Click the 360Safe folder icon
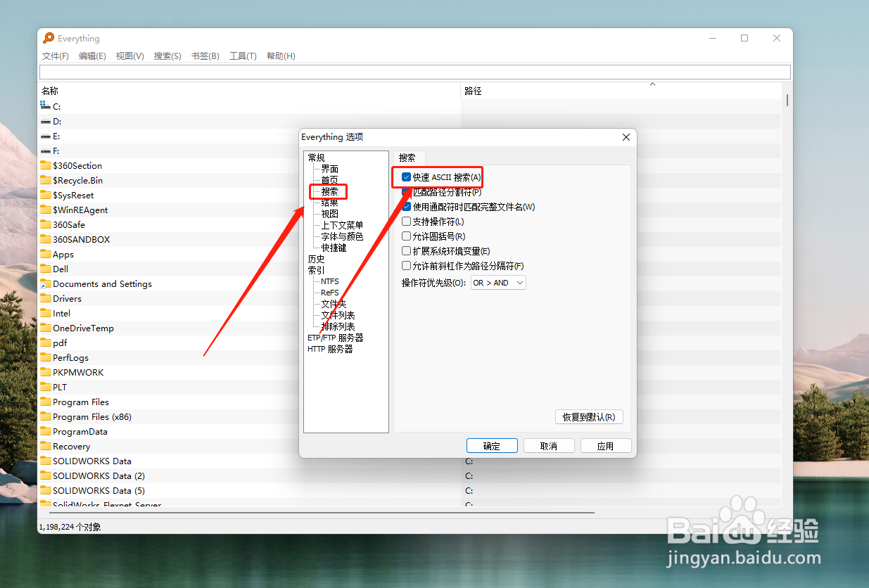The image size is (869, 588). pyautogui.click(x=46, y=224)
